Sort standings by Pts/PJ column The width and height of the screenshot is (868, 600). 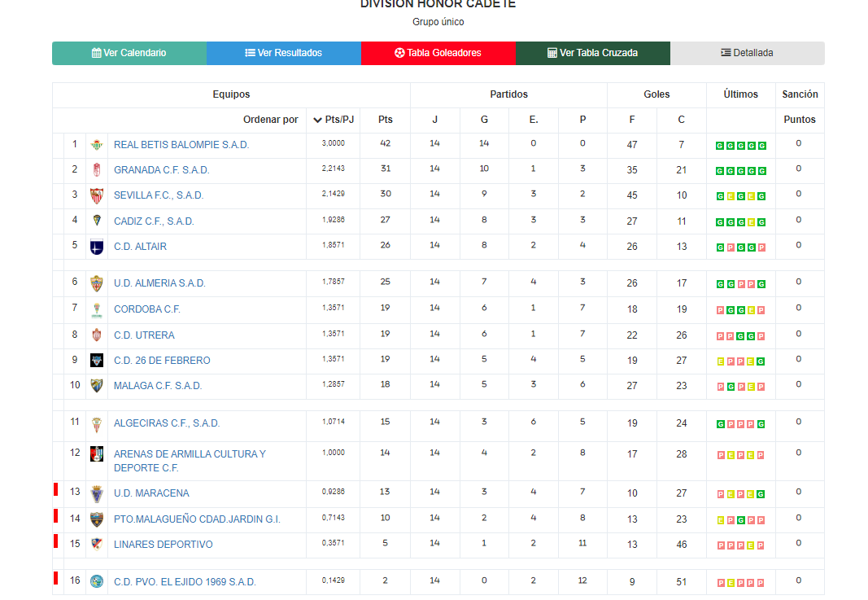click(334, 120)
